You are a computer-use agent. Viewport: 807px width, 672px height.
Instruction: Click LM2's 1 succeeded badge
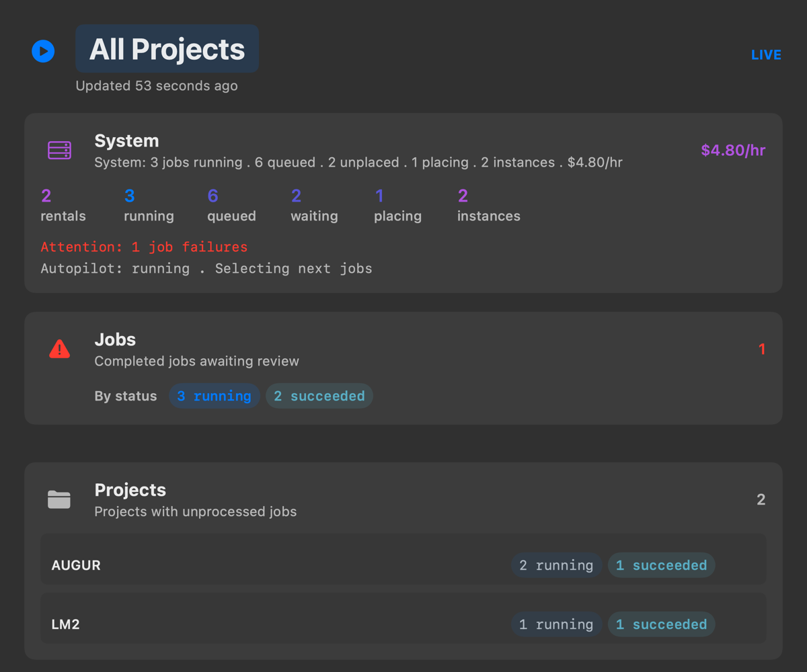661,624
